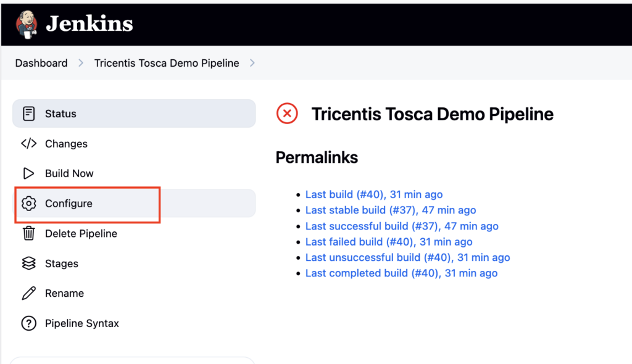Click the Build Now play icon
This screenshot has height=364, width=632.
[28, 173]
